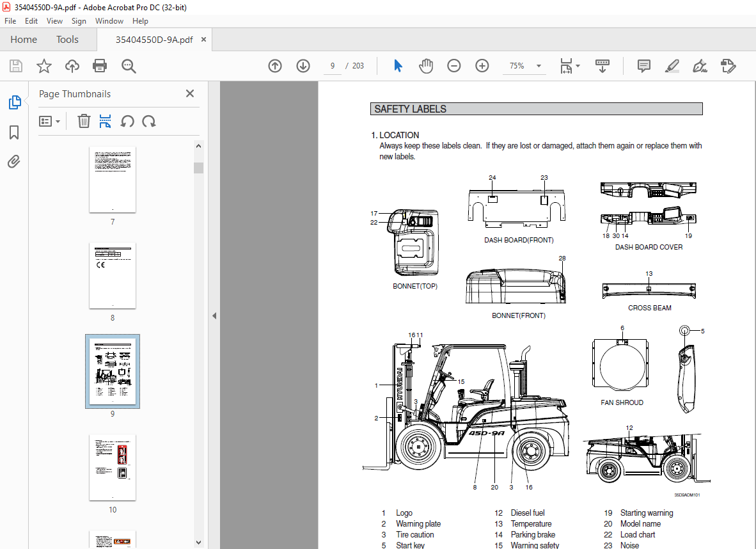Viewport: 756px width, 549px height.
Task: Click the DASH BOARD(FRONT) caption
Action: point(519,240)
